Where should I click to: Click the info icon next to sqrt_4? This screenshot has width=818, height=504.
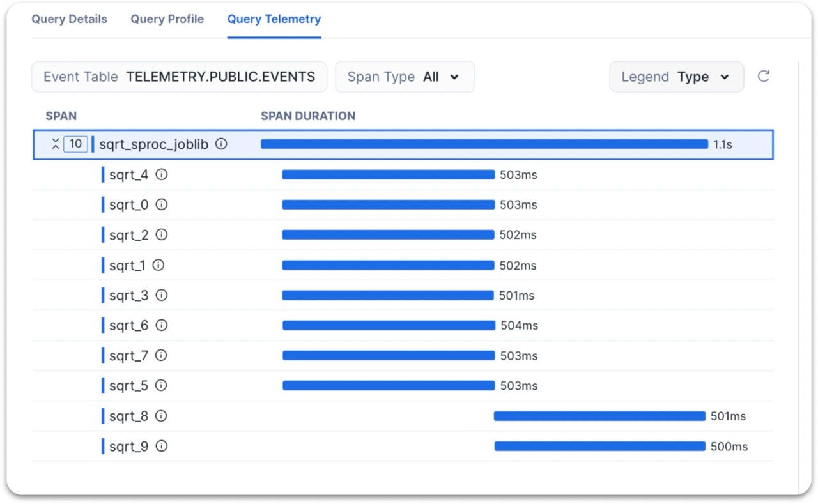point(162,174)
